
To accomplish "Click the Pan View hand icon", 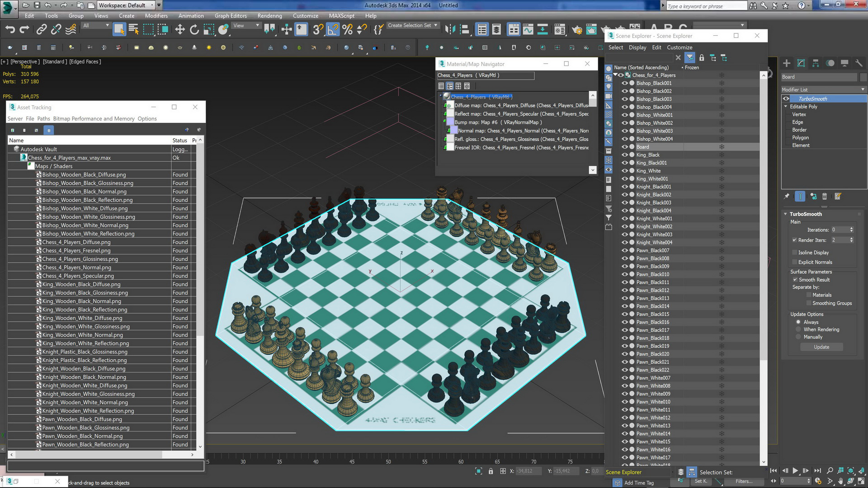I will click(840, 481).
